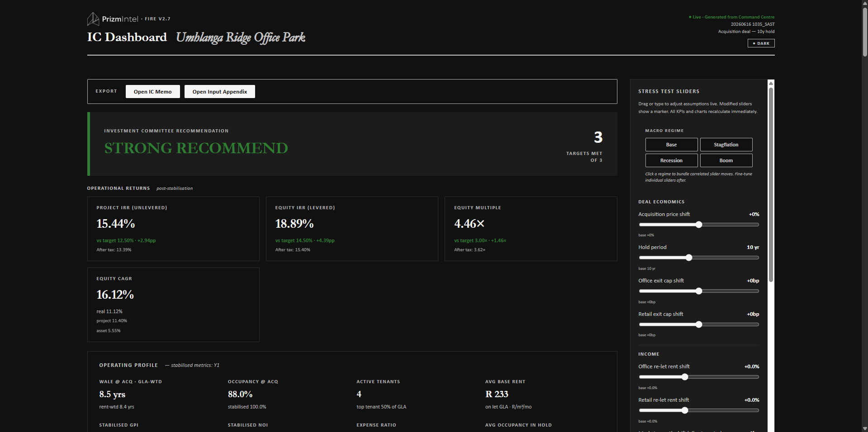The image size is (868, 432).
Task: Click the Occupancy 88.0% value
Action: pyautogui.click(x=240, y=394)
